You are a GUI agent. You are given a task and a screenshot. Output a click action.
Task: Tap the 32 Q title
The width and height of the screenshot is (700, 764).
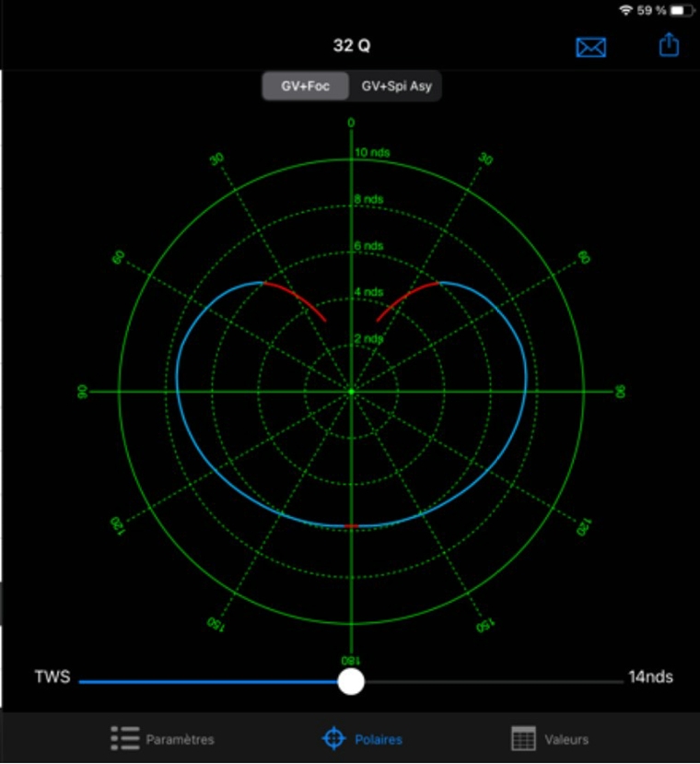coord(352,46)
